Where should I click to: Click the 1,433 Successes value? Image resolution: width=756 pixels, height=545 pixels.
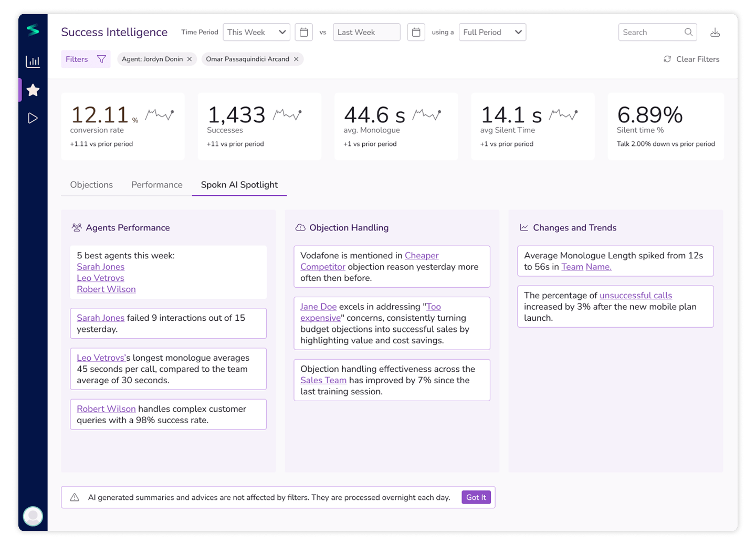coord(236,114)
